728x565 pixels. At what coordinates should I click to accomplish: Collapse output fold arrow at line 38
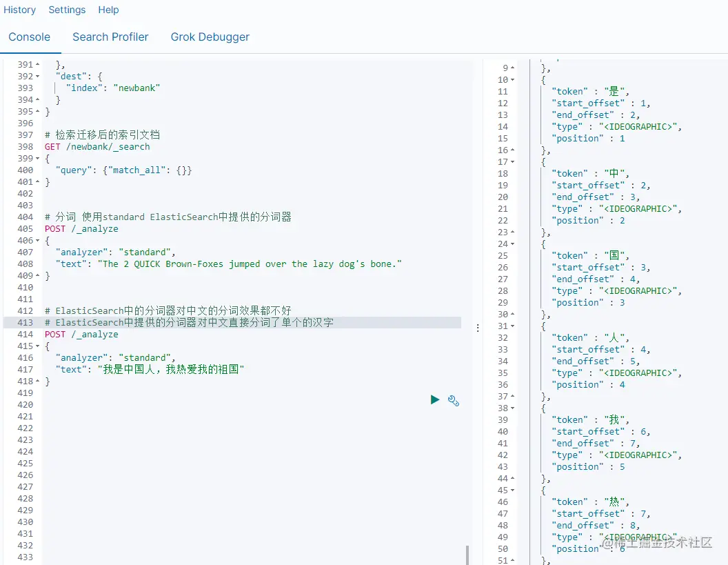513,408
